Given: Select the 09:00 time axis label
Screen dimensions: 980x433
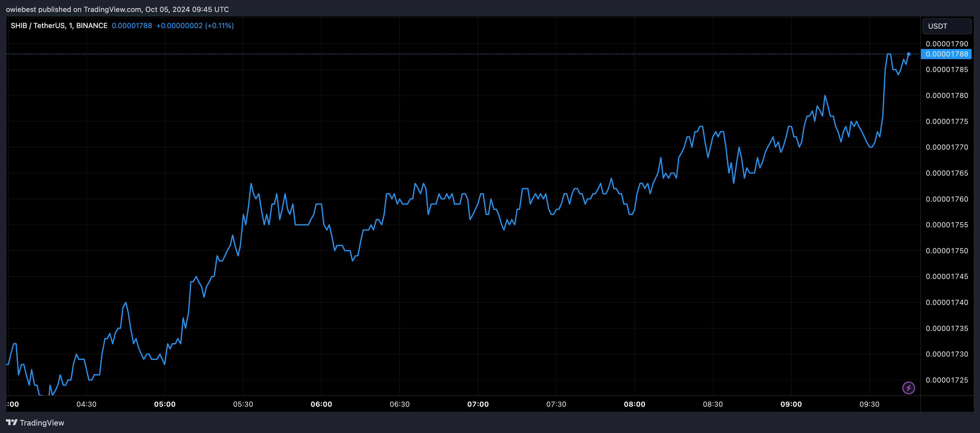Looking at the screenshot, I should point(791,404).
